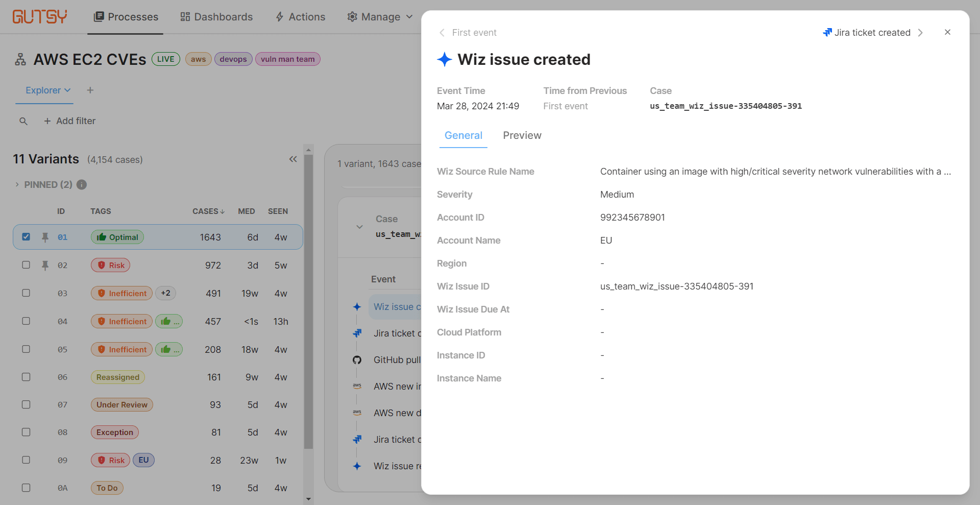This screenshot has height=505, width=980.
Task: Check the checkbox for variant 06
Action: [26, 377]
